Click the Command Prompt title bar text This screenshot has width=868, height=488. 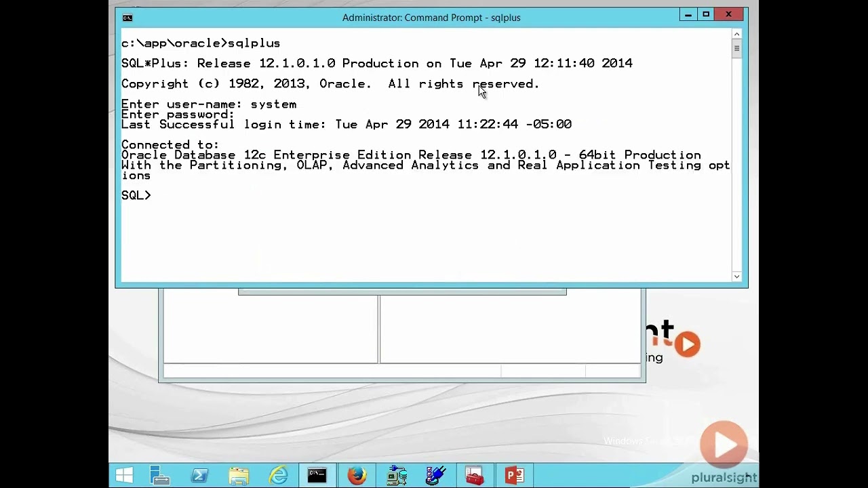431,18
